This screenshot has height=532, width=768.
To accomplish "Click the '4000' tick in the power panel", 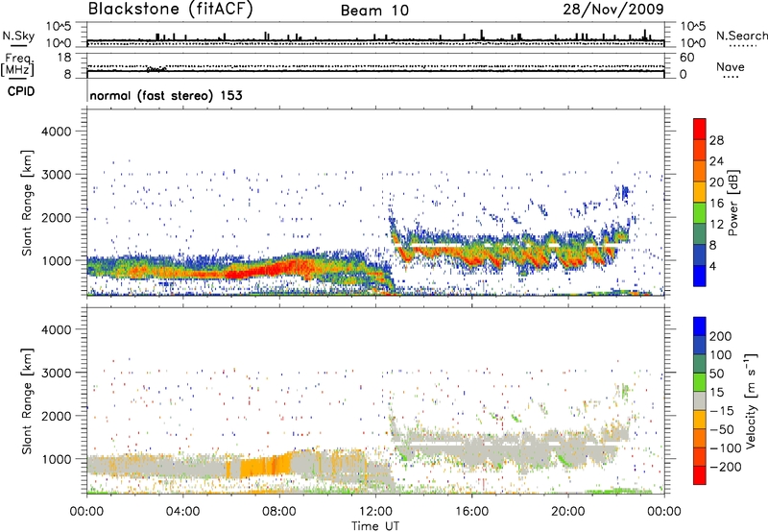I will click(x=56, y=132).
